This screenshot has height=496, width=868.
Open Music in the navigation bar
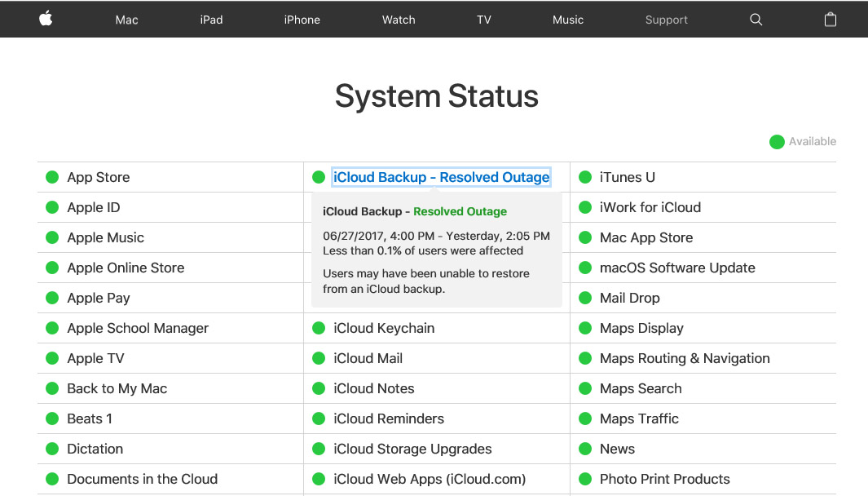[x=568, y=20]
